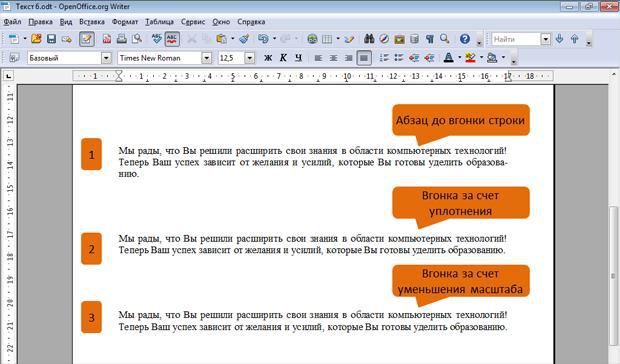Open the Вставка menu
The width and height of the screenshot is (620, 364).
(92, 22)
